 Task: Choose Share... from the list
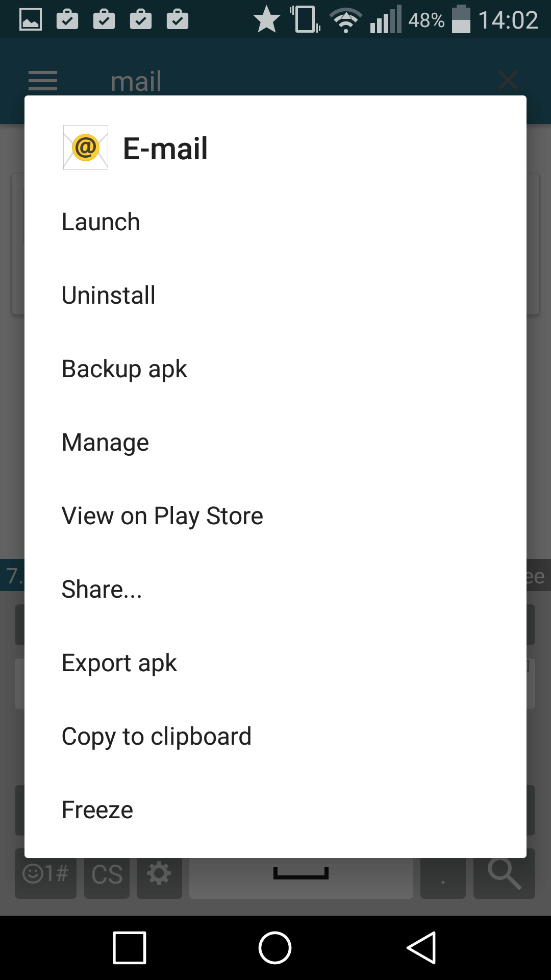[275, 590]
